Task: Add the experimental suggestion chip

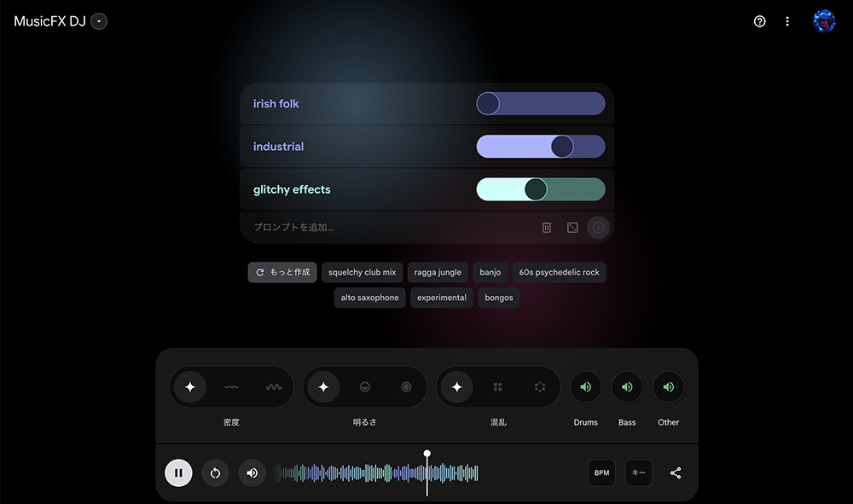Action: coord(442,298)
